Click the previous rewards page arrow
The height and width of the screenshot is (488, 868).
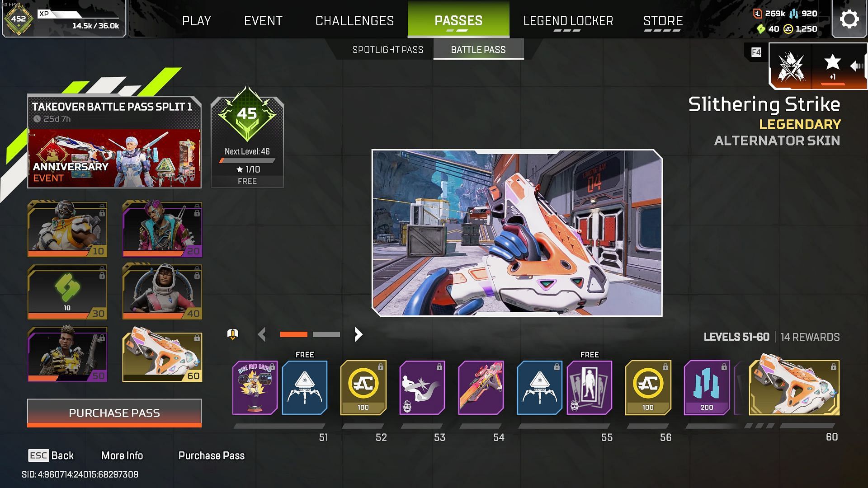(261, 334)
